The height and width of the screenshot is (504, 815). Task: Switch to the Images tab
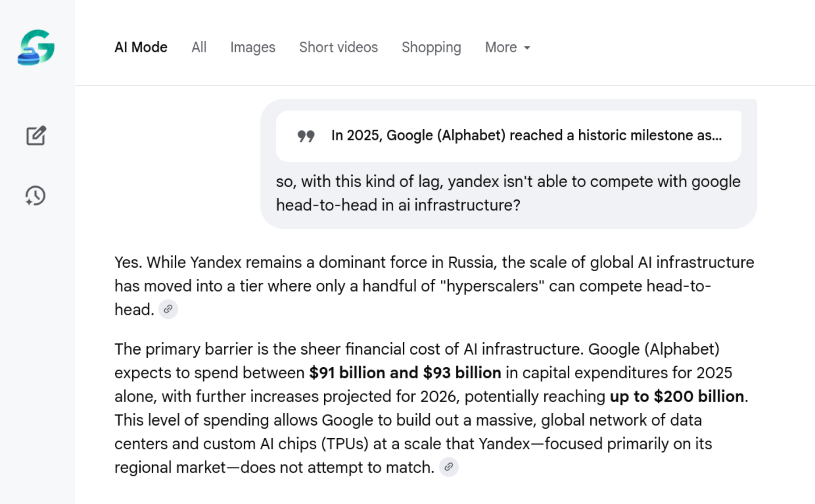[252, 47]
